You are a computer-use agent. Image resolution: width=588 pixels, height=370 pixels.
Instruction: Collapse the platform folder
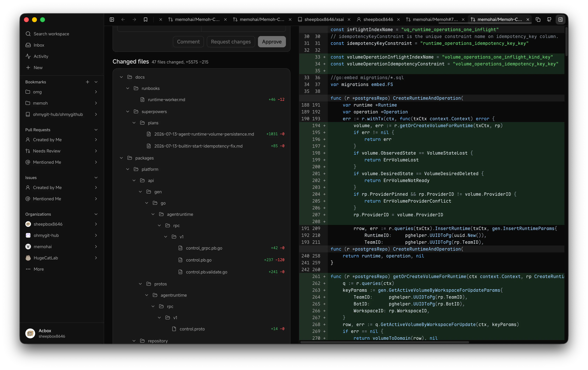point(128,169)
